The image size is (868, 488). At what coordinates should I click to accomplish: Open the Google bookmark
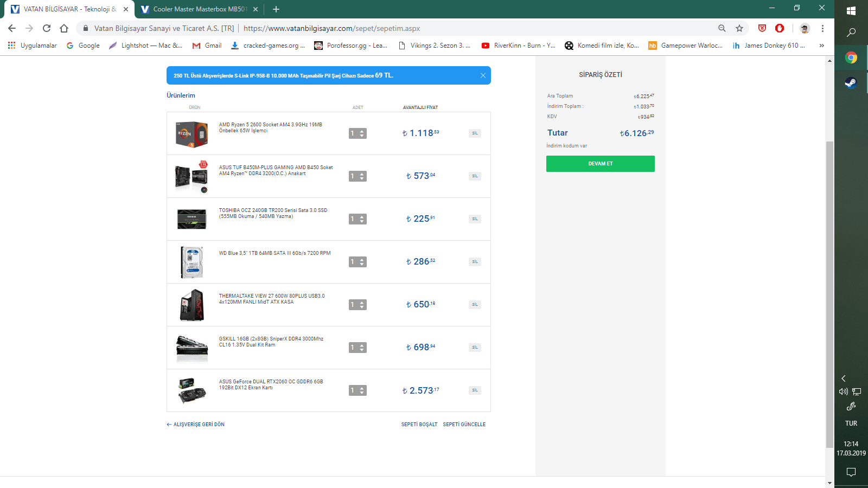[83, 46]
